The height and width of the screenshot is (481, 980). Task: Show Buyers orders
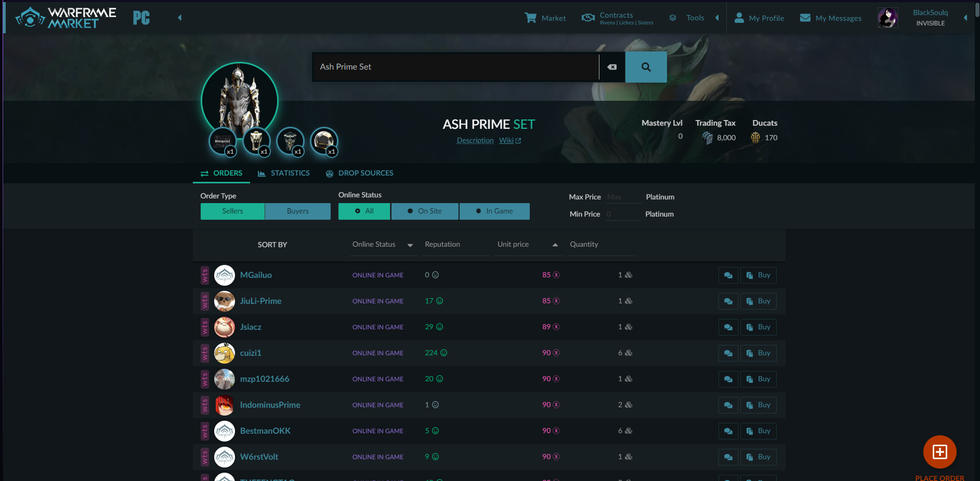point(298,211)
